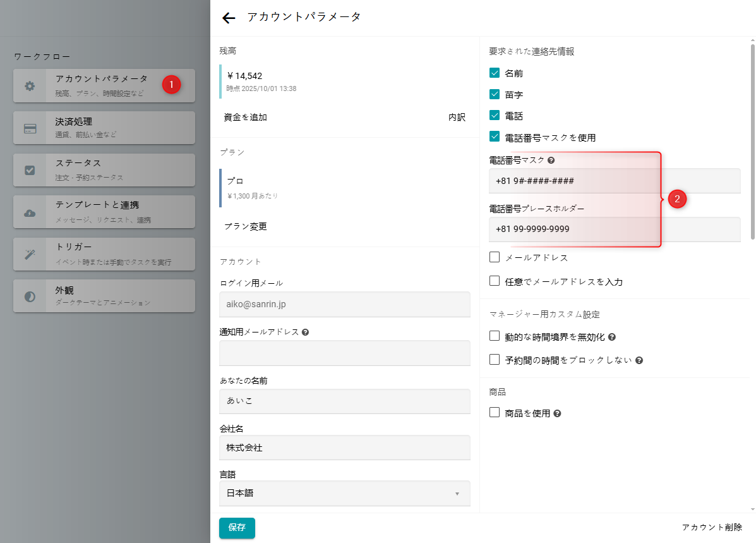The width and height of the screenshot is (756, 543).
Task: Click the gear icon for アカウントパラメータ
Action: (30, 86)
